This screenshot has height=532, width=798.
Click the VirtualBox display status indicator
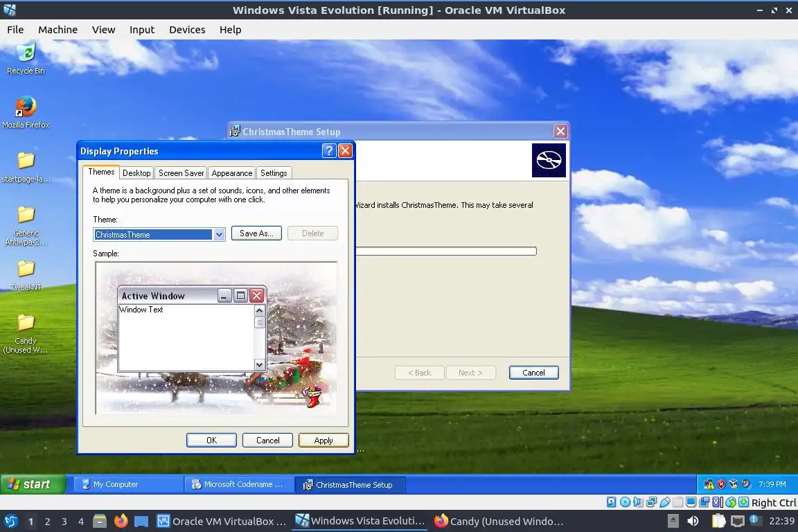tap(691, 502)
